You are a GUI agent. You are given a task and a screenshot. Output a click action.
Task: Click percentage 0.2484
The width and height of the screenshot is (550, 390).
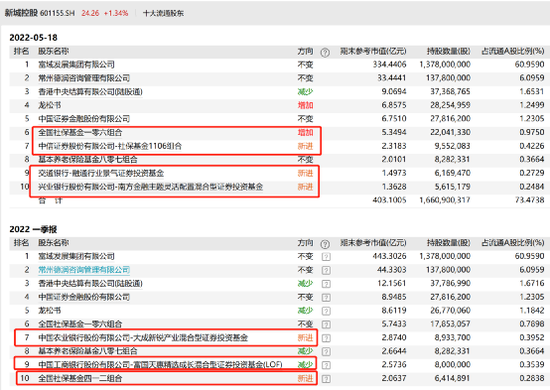(x=532, y=187)
